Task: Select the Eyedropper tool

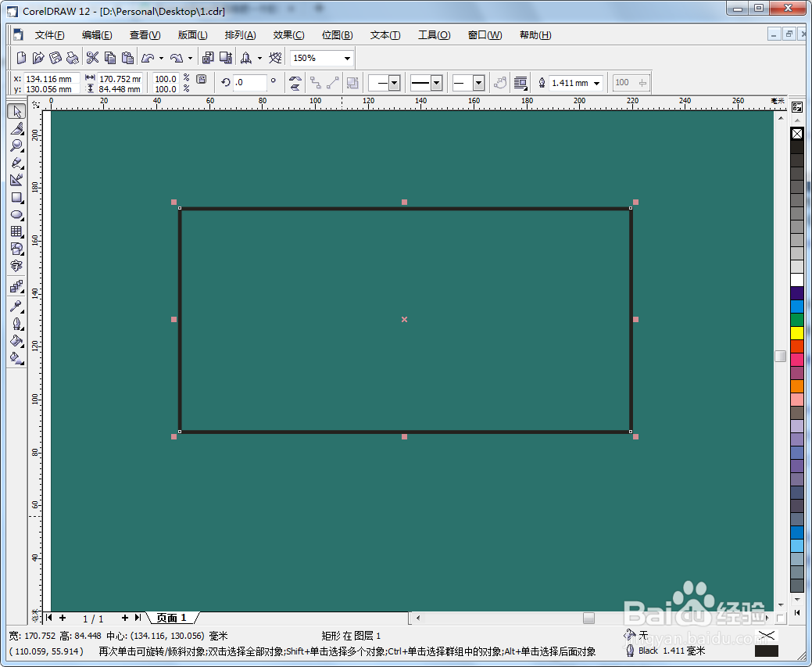Action: [x=16, y=307]
